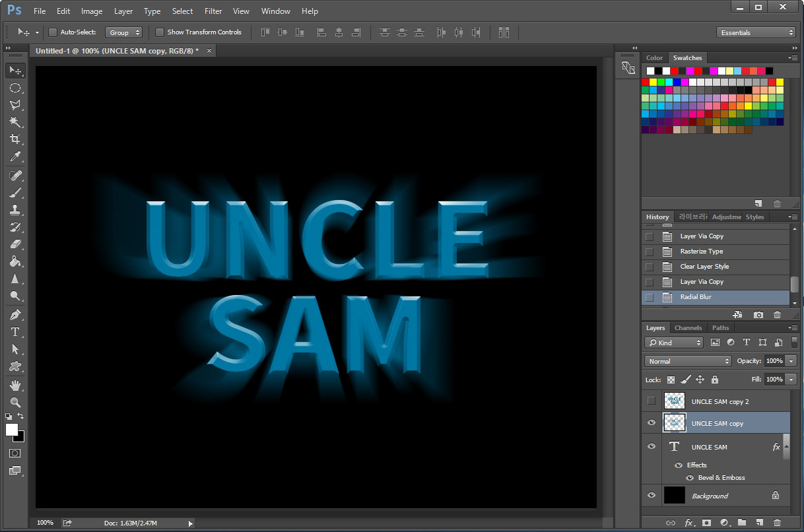Select the Hand tool
This screenshot has height=532, width=804.
pos(15,385)
